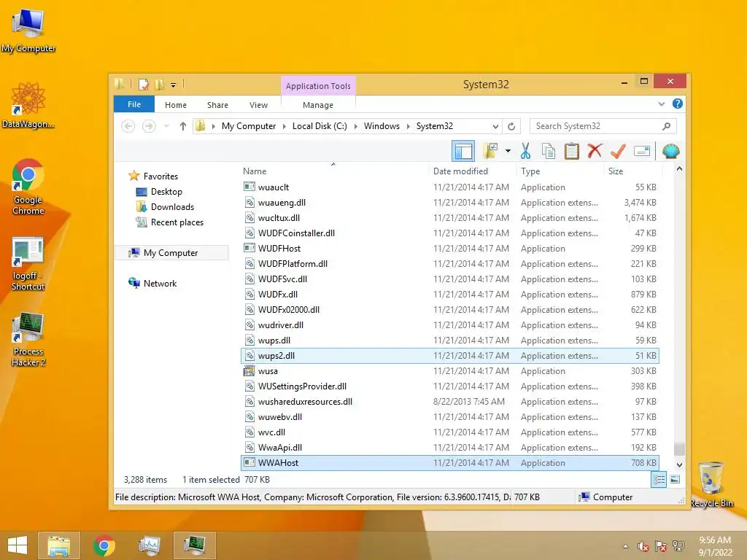The height and width of the screenshot is (560, 747).
Task: Click the Forward navigation arrow
Action: click(x=149, y=126)
